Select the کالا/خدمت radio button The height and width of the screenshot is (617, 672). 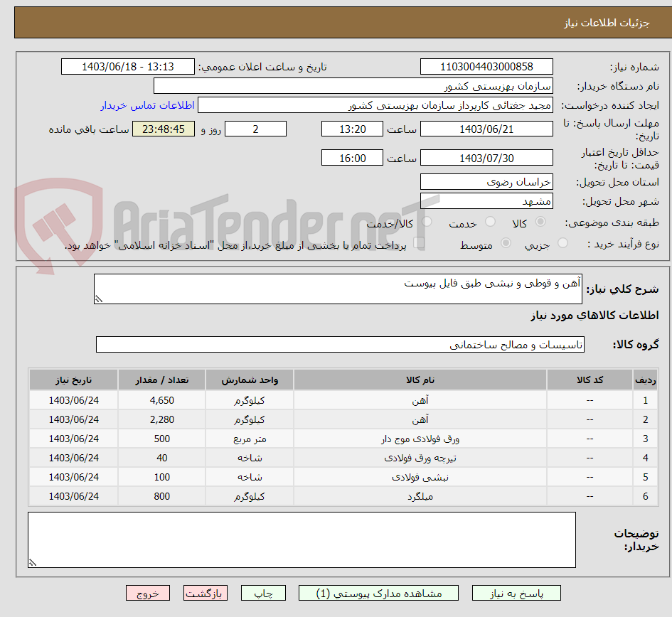(427, 222)
